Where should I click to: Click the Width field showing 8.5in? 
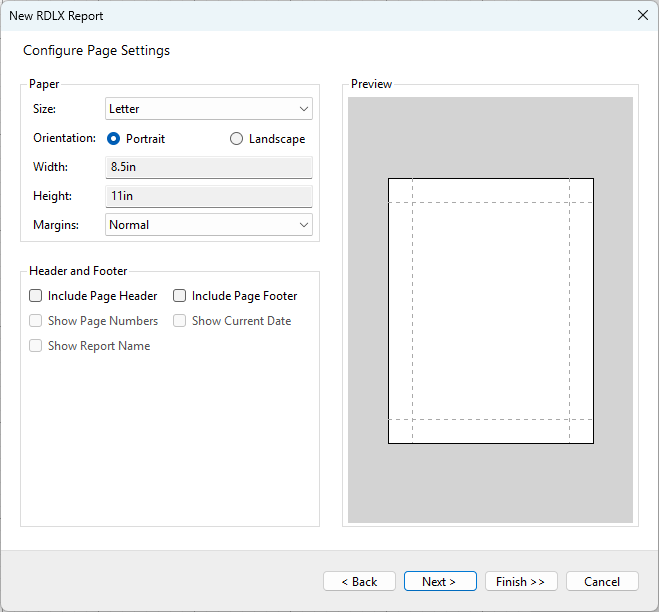209,167
